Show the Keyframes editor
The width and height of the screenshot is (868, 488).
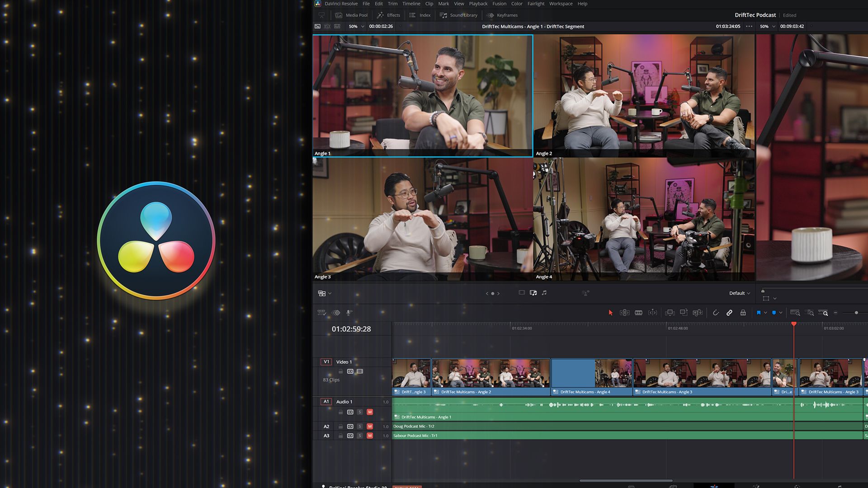[503, 15]
